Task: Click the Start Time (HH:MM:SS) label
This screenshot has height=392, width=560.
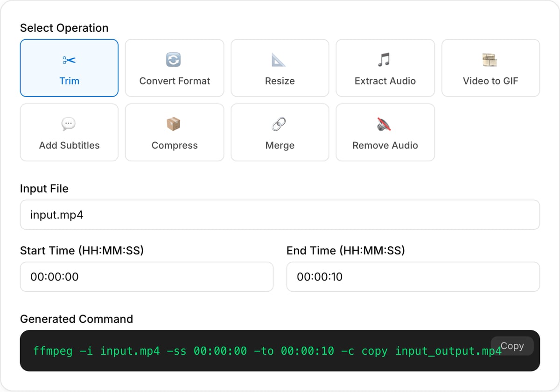Action: [x=82, y=251]
